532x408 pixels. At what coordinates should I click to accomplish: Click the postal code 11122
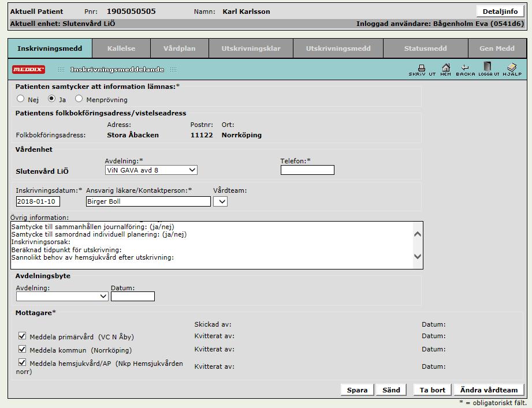click(x=202, y=135)
